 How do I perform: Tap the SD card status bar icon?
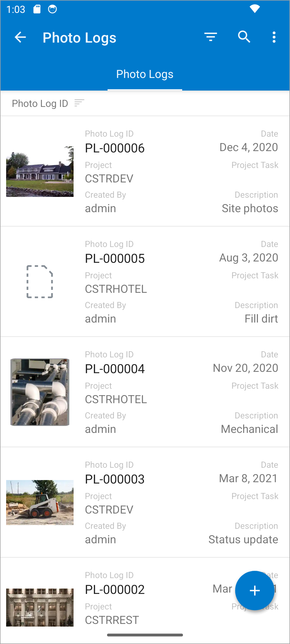coord(37,9)
